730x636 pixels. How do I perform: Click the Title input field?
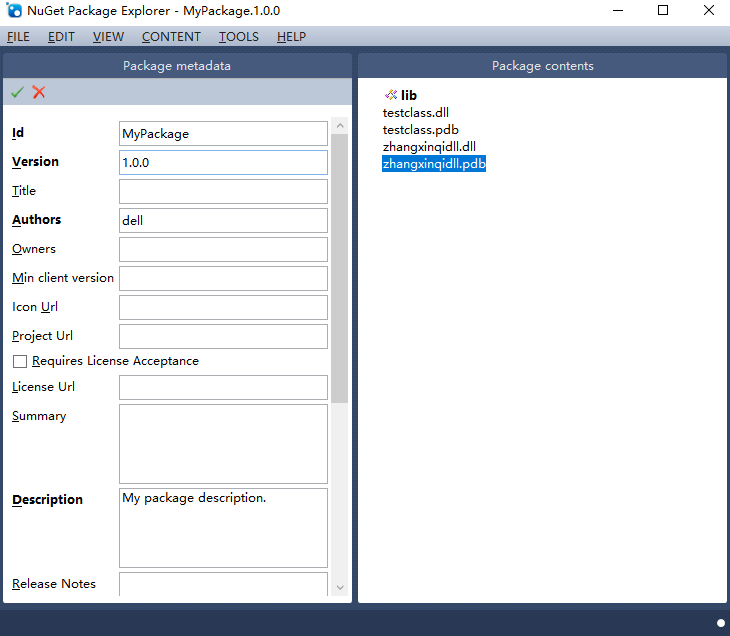point(223,191)
